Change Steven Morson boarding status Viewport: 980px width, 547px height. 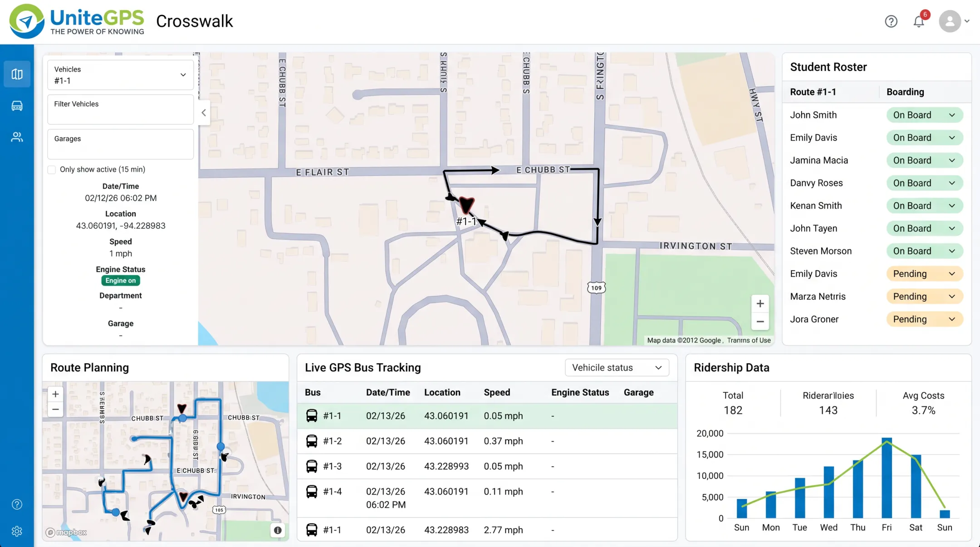[924, 251]
